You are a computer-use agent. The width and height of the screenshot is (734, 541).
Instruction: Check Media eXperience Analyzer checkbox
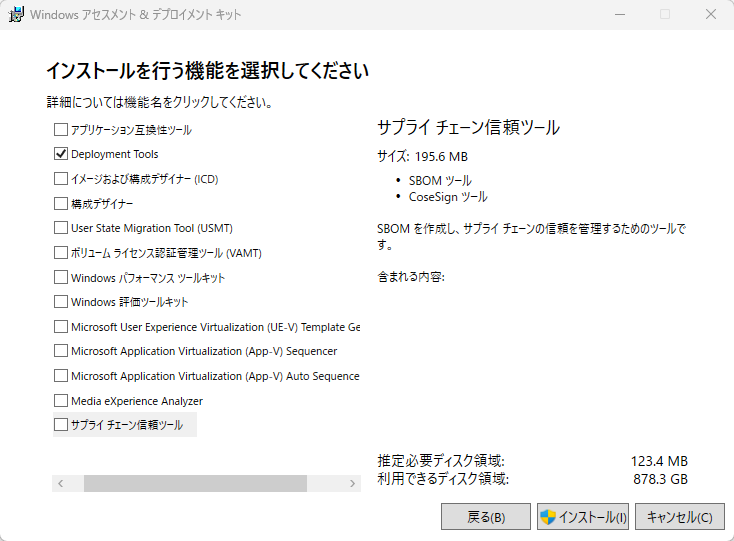pyautogui.click(x=60, y=401)
